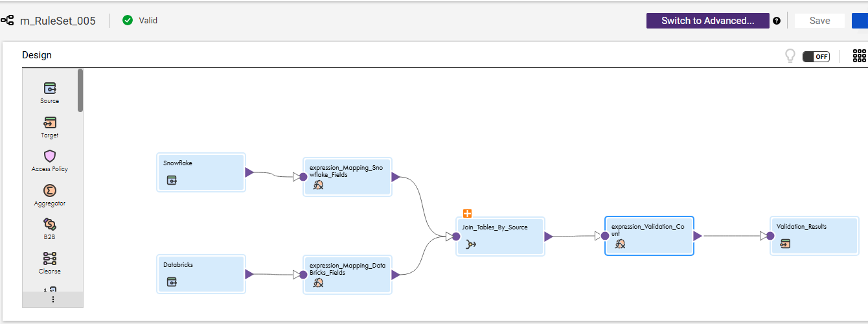The width and height of the screenshot is (868, 324).
Task: Click the transformation palette scrollbar
Action: point(80,91)
